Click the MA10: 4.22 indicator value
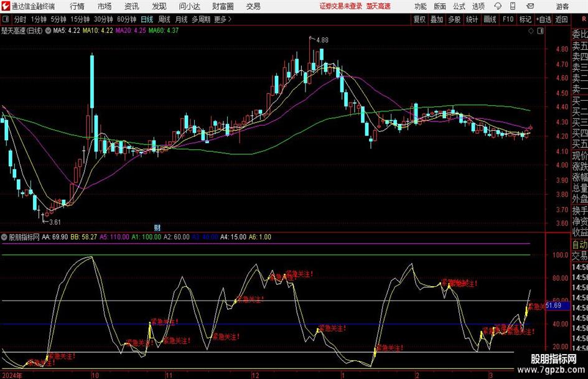This screenshot has height=379, width=588. [x=98, y=30]
